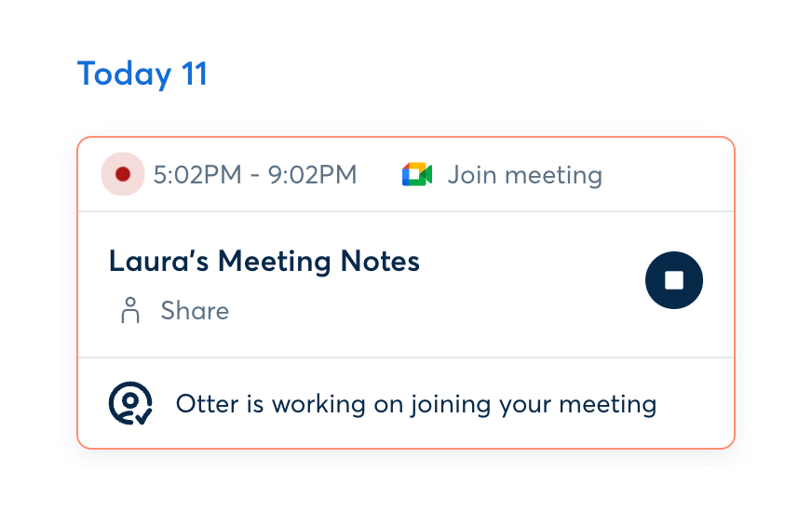This screenshot has width=812, height=526.
Task: Click the person icon beside Share
Action: (x=130, y=310)
